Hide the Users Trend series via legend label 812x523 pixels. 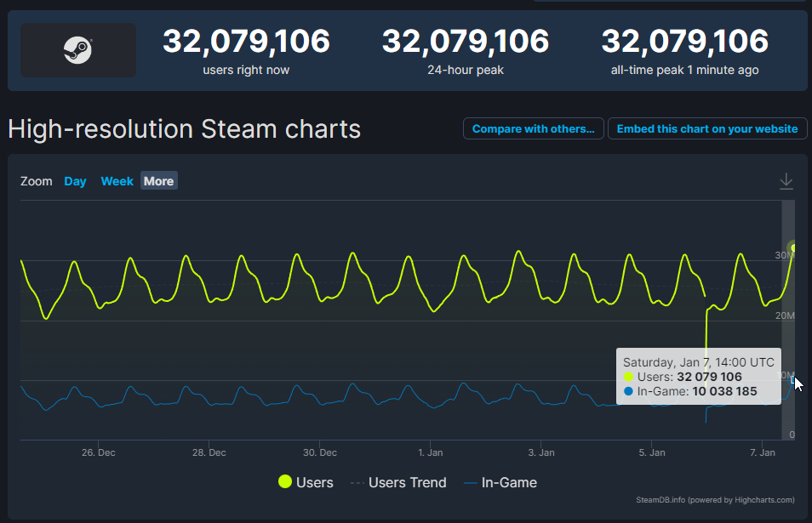coord(407,482)
